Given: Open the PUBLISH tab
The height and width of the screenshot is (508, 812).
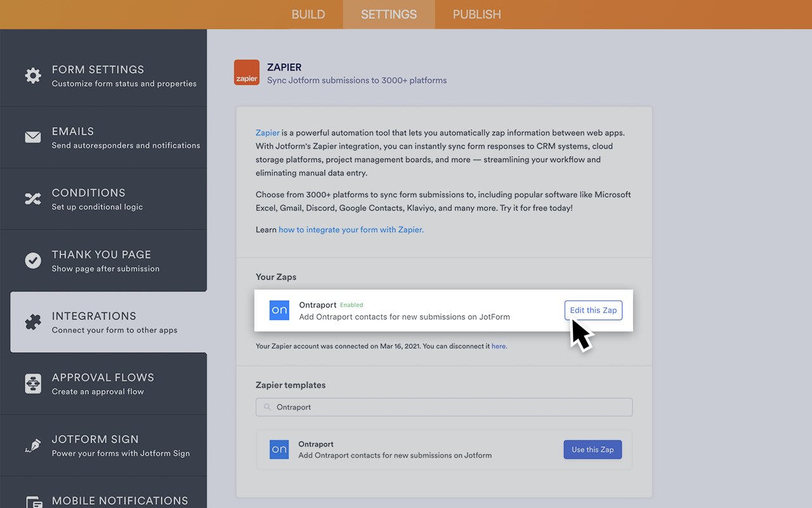Looking at the screenshot, I should coord(476,14).
